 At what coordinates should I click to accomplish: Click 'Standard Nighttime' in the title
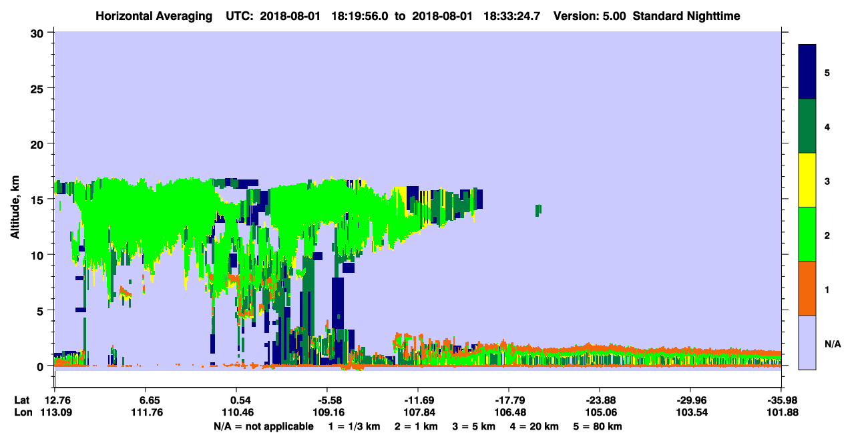tap(686, 15)
